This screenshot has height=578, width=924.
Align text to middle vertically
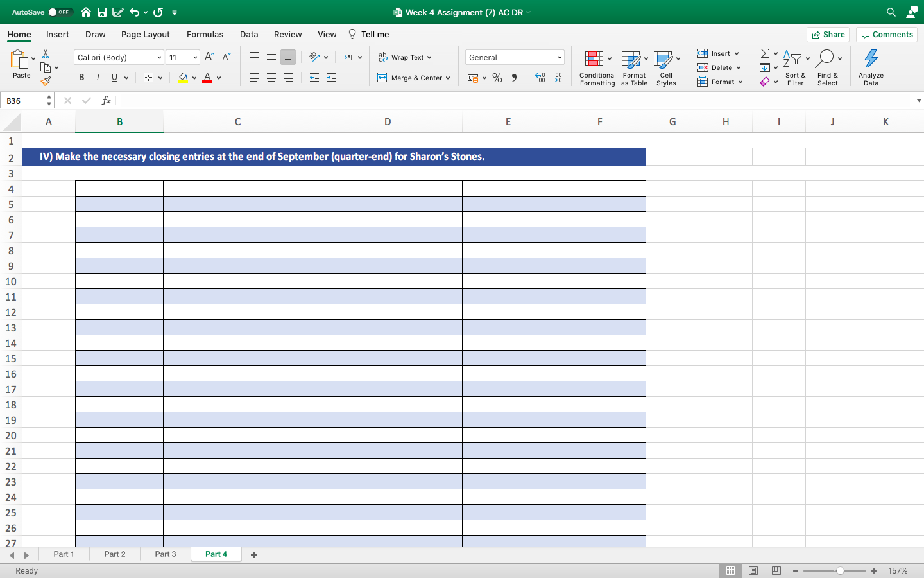(271, 57)
